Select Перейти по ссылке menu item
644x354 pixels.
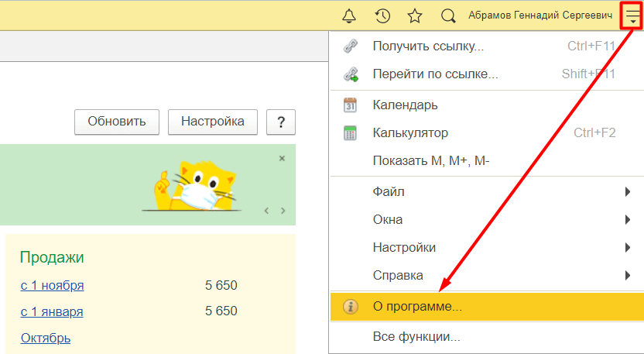click(x=435, y=75)
